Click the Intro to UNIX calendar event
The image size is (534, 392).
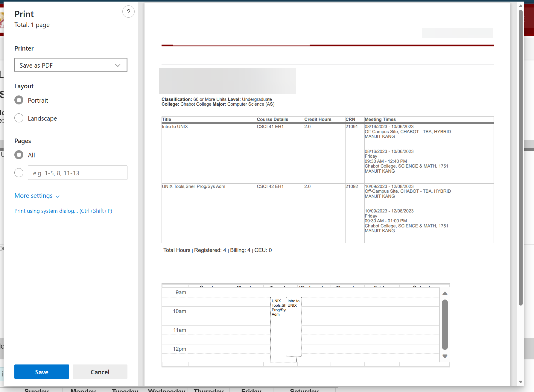(x=294, y=326)
